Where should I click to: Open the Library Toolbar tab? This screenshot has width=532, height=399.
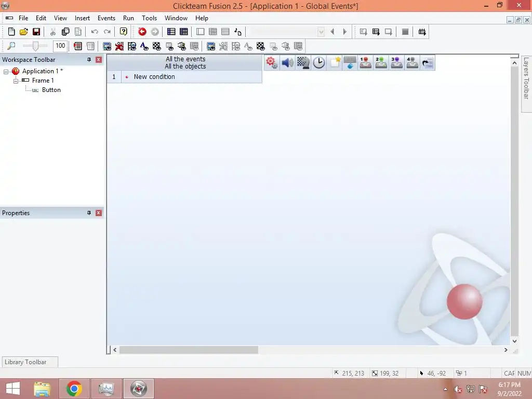pos(30,362)
